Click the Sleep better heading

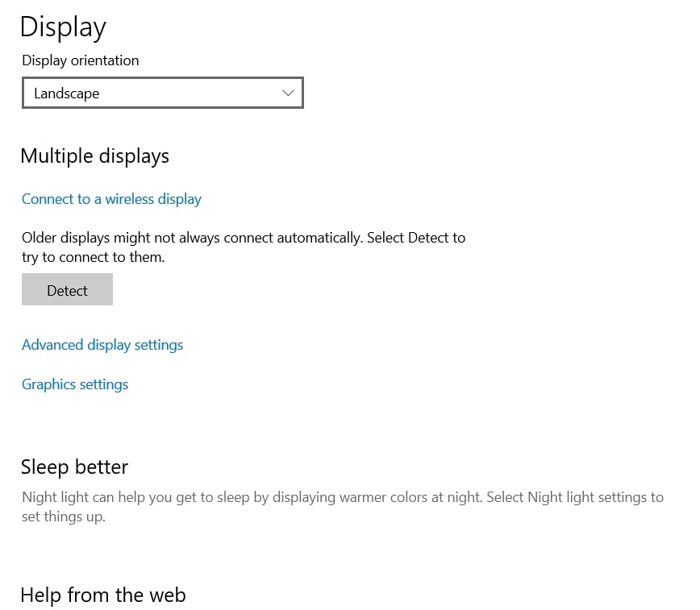click(74, 467)
